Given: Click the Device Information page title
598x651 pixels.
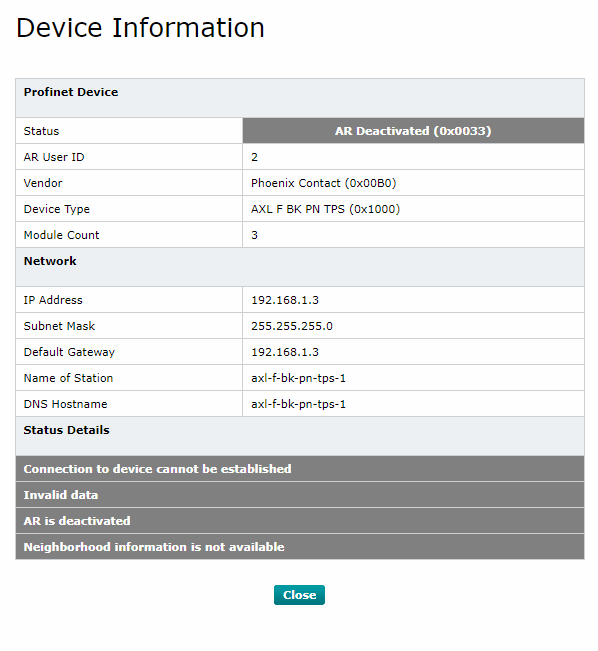Looking at the screenshot, I should click(140, 28).
